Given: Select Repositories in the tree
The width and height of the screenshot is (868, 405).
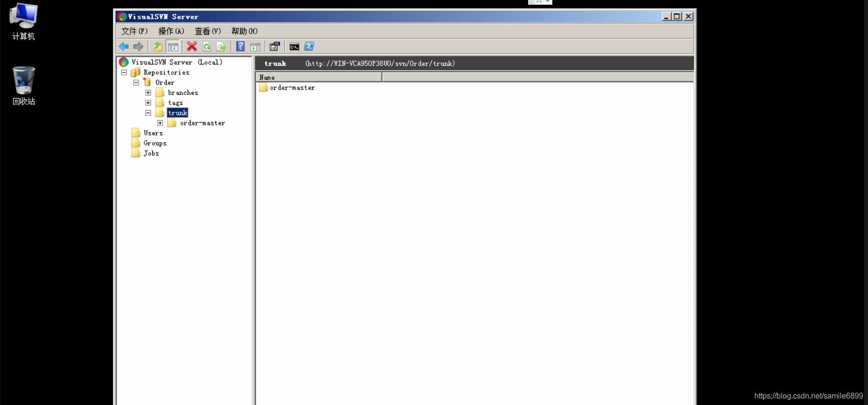Looking at the screenshot, I should 166,73.
